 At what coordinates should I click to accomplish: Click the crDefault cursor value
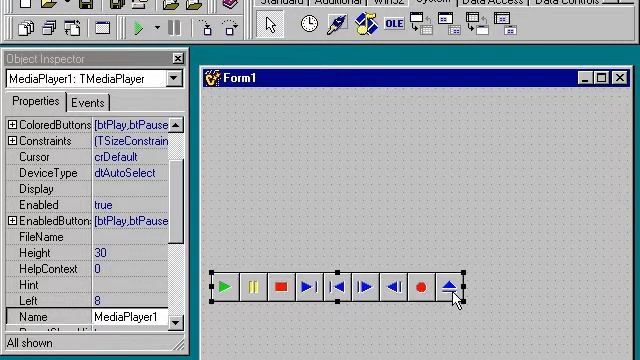click(116, 157)
